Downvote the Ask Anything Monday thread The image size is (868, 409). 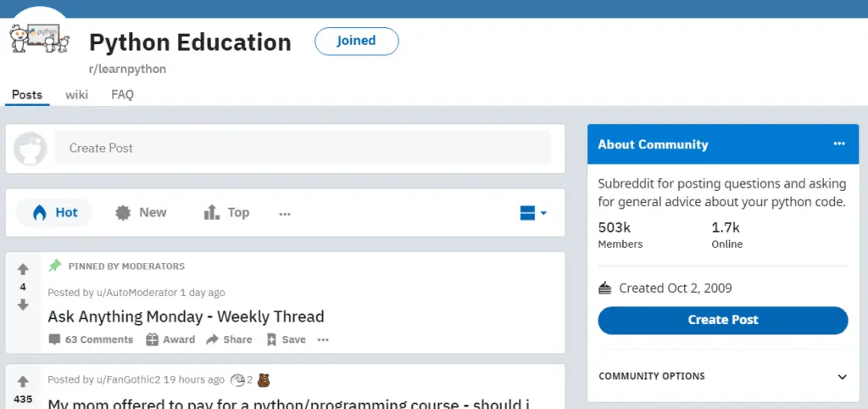point(23,305)
